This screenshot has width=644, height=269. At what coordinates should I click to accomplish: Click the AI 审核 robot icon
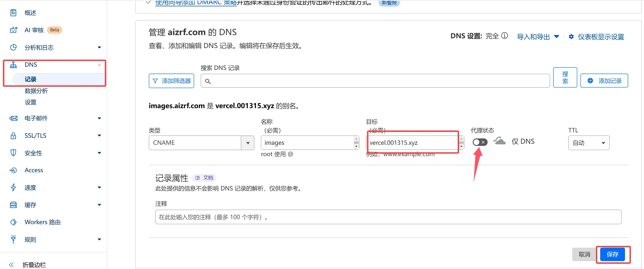click(x=13, y=30)
